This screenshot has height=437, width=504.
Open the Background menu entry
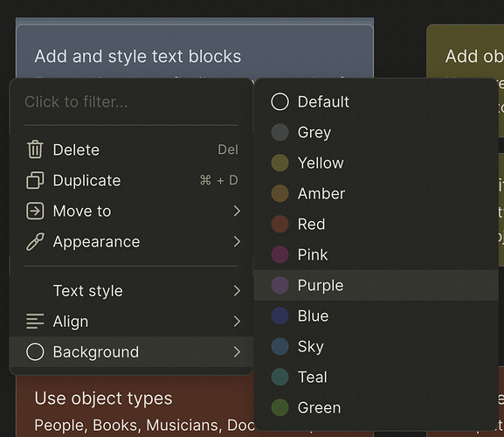(131, 352)
